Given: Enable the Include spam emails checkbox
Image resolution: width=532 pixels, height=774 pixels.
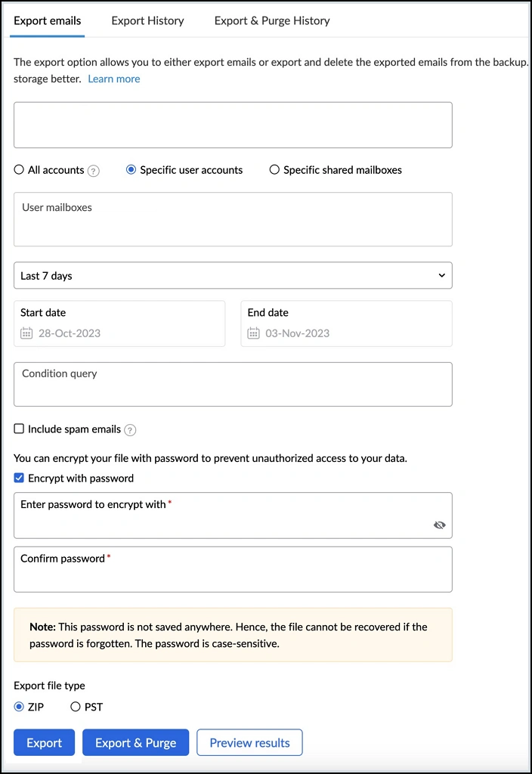Looking at the screenshot, I should tap(18, 429).
